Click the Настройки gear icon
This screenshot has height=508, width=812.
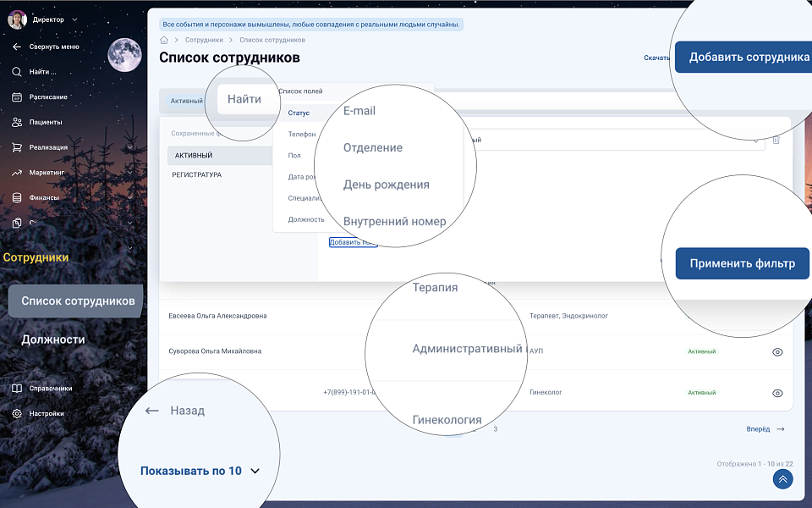(x=17, y=414)
